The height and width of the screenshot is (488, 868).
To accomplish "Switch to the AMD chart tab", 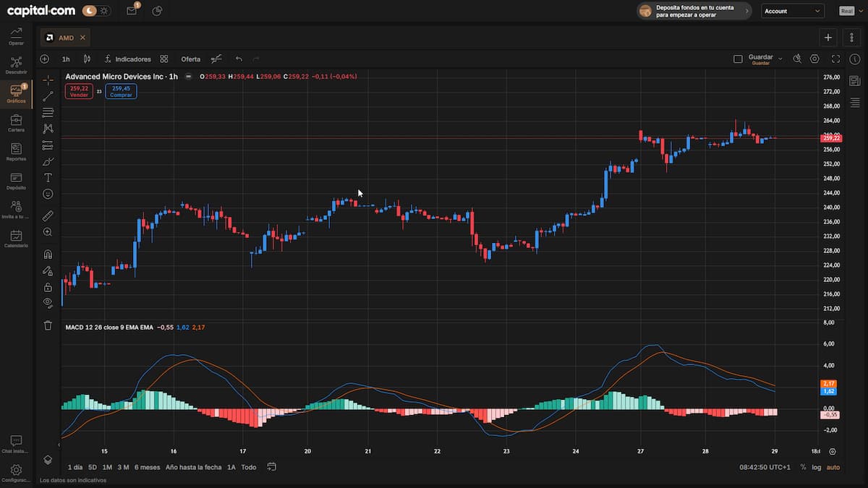I will pos(66,37).
